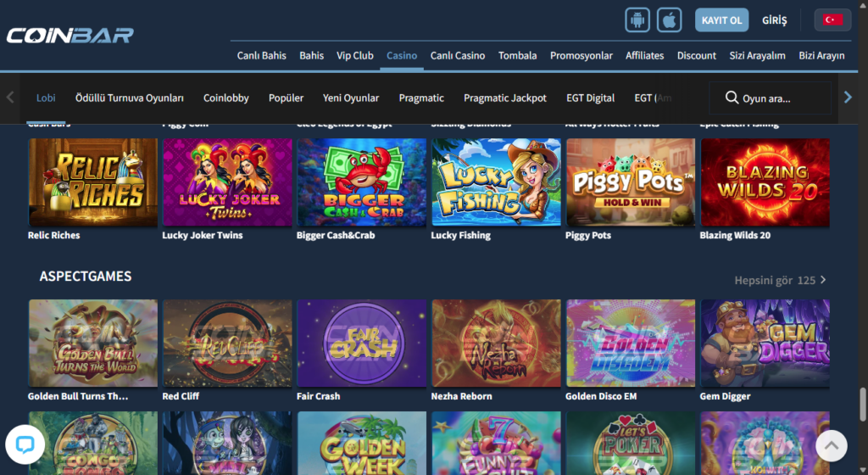Open the Casino menu item
The height and width of the screenshot is (475, 868).
coord(402,55)
